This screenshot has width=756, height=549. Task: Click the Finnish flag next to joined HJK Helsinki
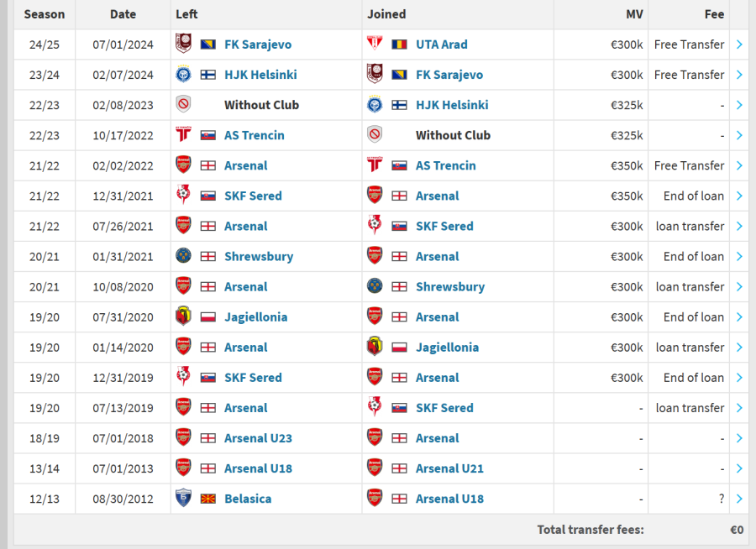tap(399, 105)
